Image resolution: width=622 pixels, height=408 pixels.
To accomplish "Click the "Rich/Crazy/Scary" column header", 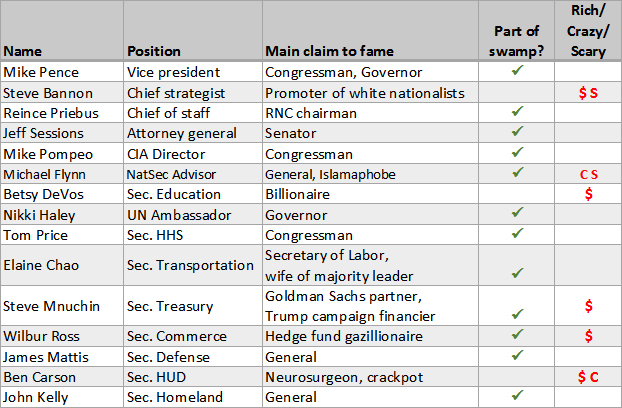I will [x=587, y=32].
